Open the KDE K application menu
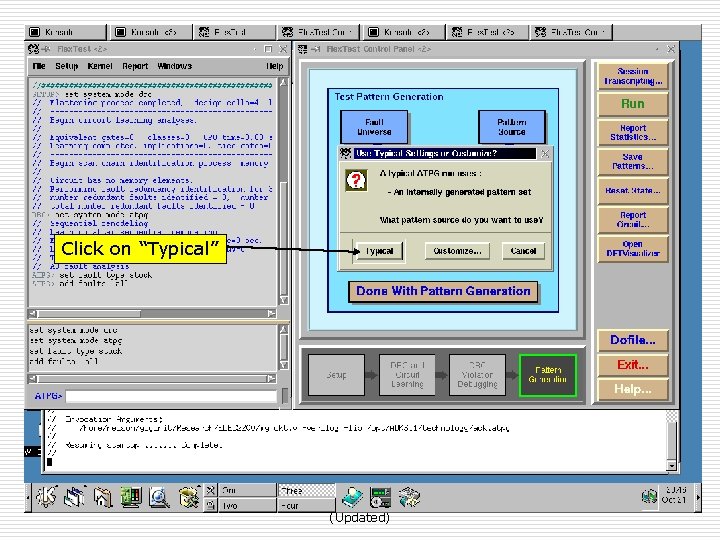 [46, 497]
